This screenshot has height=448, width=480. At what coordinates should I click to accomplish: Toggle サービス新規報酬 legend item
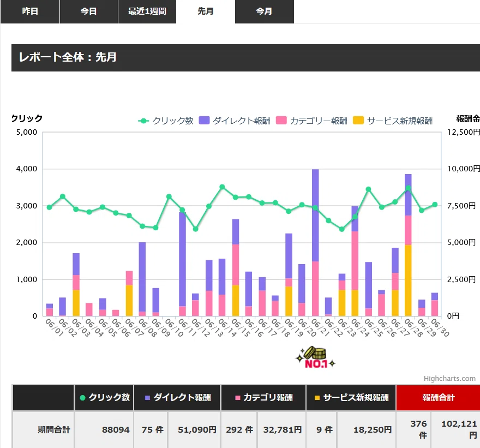tap(393, 121)
